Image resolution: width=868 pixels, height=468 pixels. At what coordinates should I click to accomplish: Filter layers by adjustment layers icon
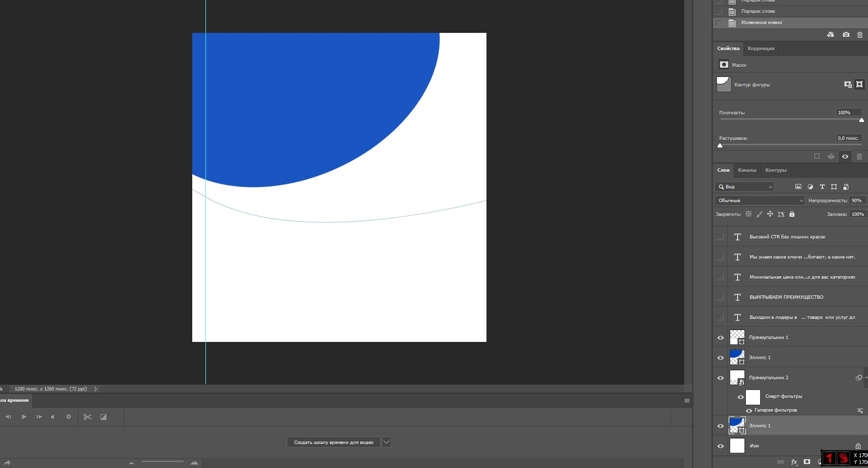[x=810, y=187]
